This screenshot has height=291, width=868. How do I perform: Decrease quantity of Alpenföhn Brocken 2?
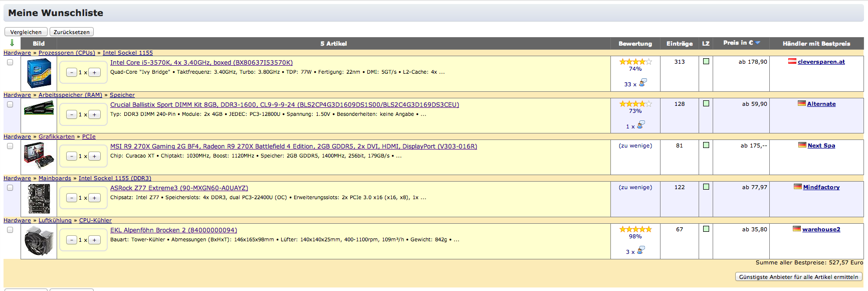tap(72, 240)
